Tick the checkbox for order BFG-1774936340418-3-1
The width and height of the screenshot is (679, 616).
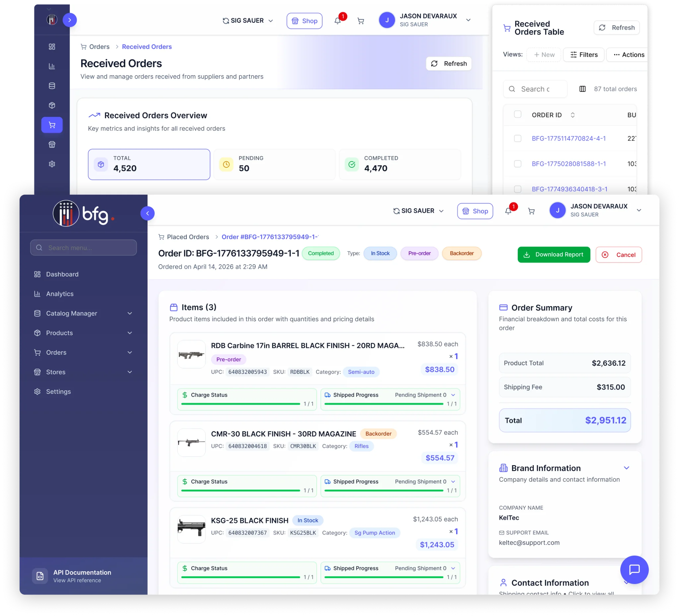click(518, 189)
